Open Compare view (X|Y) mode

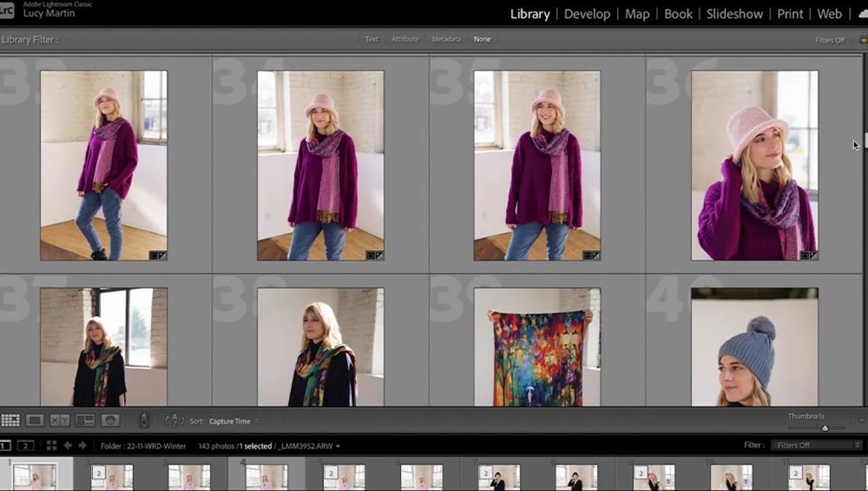[59, 421]
